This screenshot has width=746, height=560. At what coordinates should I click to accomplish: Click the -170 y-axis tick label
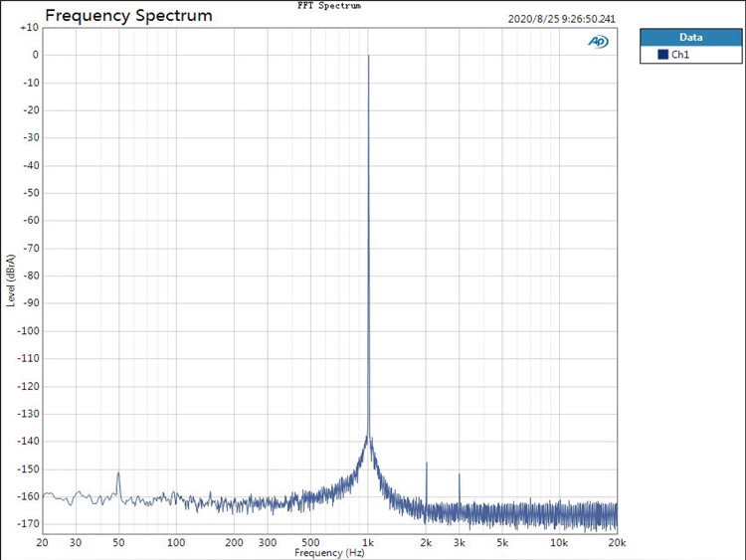28,524
